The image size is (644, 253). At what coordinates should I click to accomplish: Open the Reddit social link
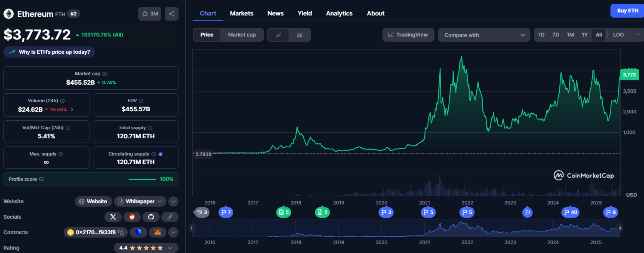[x=132, y=217]
